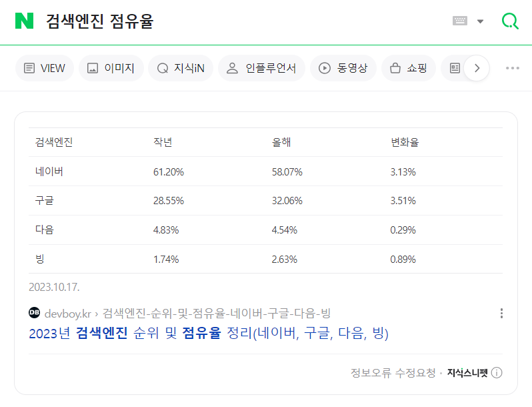Open result titled 2023년 검색엔진 순위 및 점유율 정리

(208, 333)
